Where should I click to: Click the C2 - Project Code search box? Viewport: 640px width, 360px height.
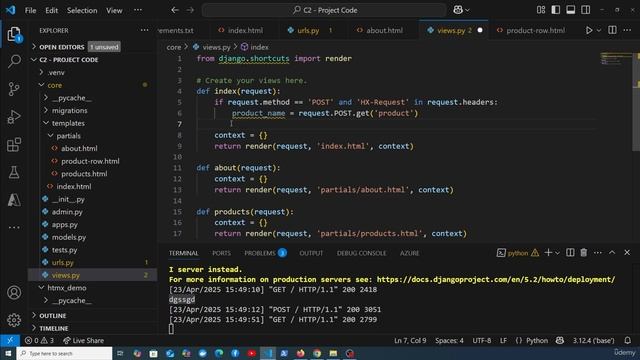[324, 10]
